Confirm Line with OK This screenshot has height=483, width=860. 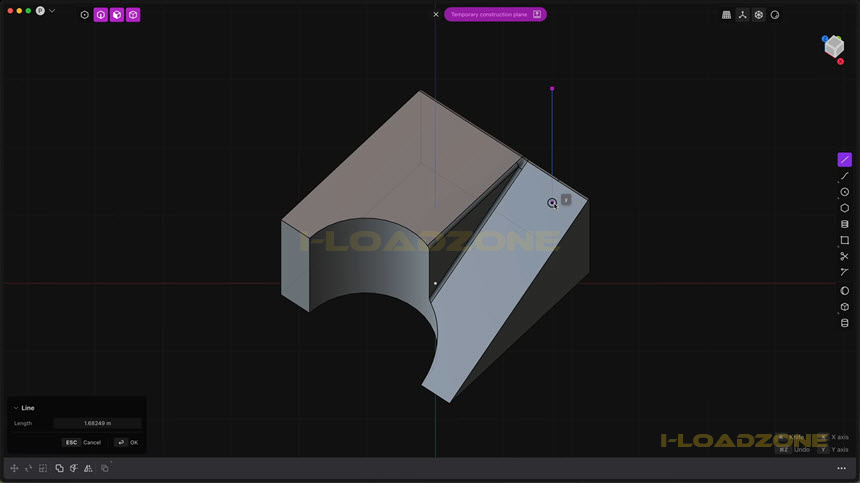127,442
